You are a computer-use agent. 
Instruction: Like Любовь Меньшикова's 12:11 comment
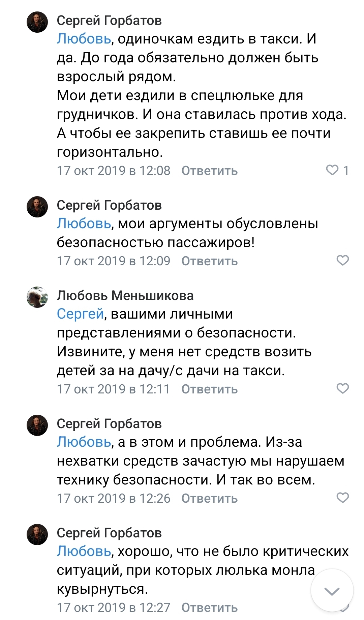tap(342, 388)
